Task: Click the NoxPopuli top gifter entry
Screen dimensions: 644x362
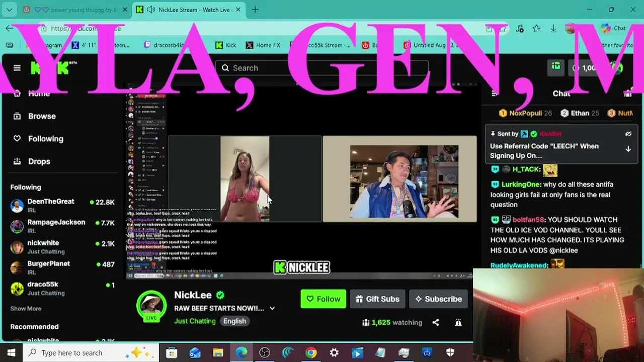Action: point(525,113)
